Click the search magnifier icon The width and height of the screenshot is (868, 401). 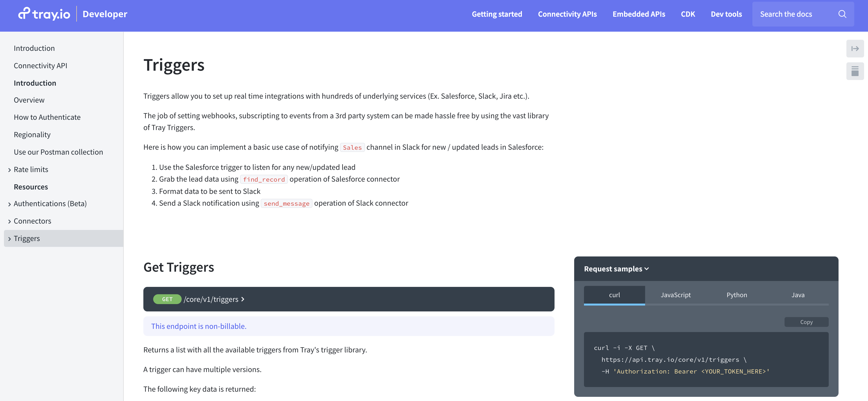842,14
